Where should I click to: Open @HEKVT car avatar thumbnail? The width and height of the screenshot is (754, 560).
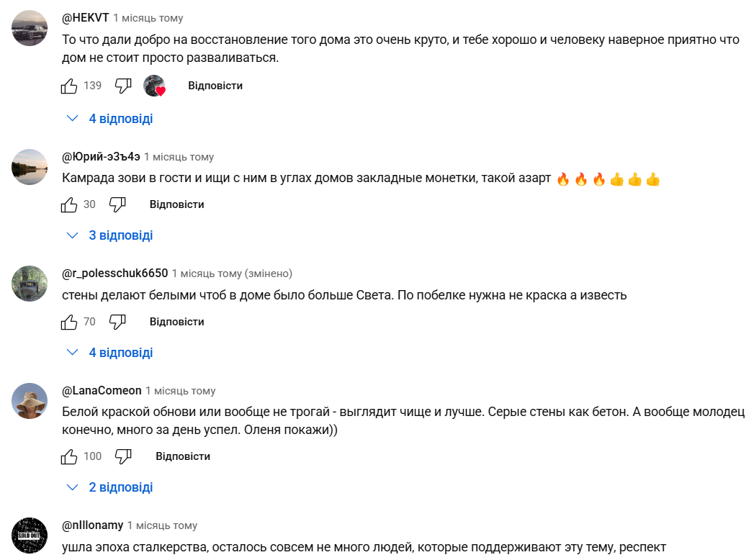point(30,28)
